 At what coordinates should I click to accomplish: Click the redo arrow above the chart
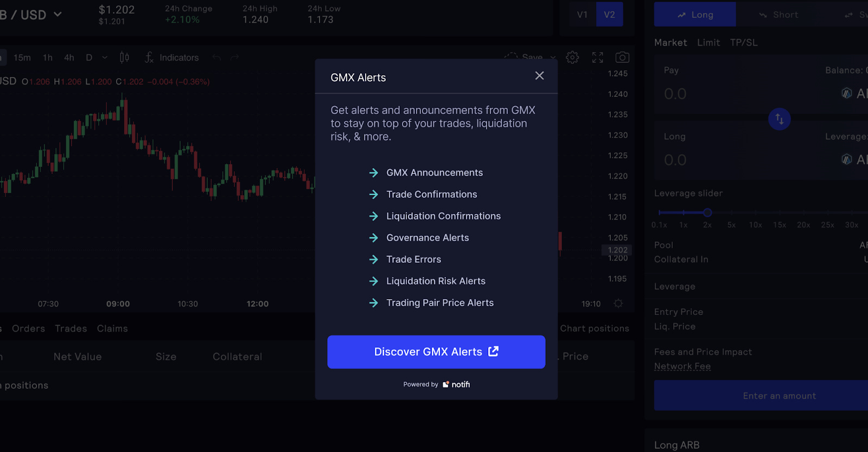pyautogui.click(x=235, y=56)
